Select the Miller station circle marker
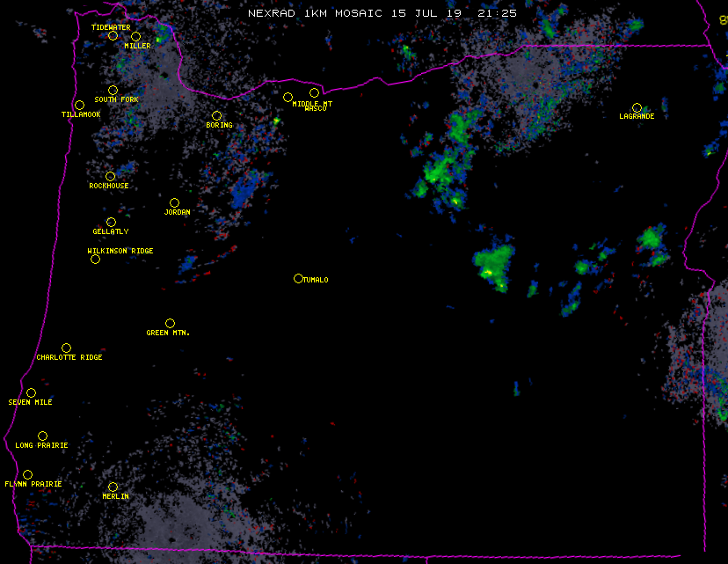 pos(135,36)
